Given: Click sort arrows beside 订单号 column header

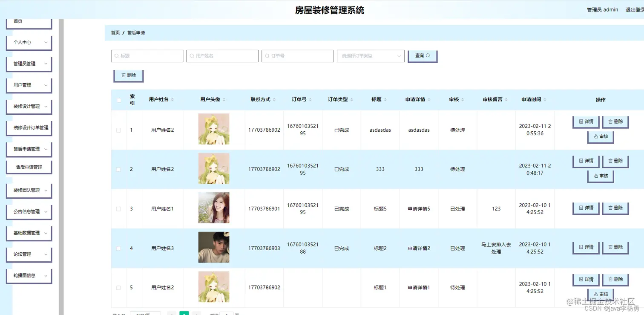Looking at the screenshot, I should [x=310, y=100].
